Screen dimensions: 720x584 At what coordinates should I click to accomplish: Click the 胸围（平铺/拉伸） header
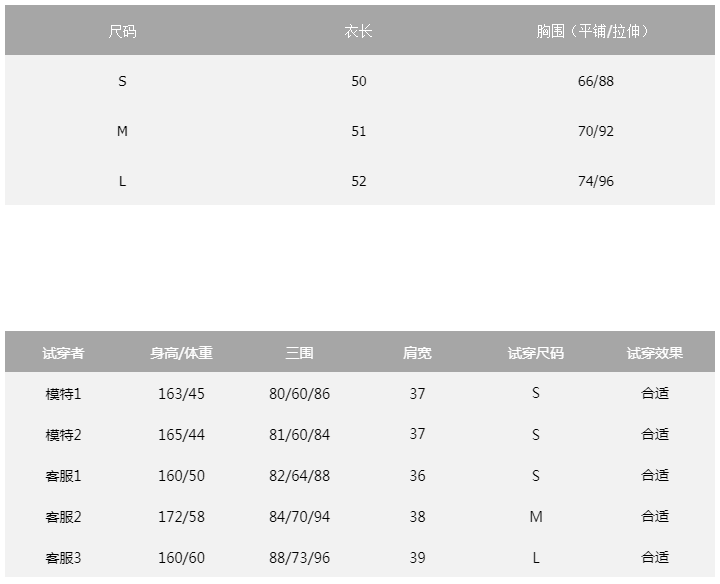click(x=595, y=31)
